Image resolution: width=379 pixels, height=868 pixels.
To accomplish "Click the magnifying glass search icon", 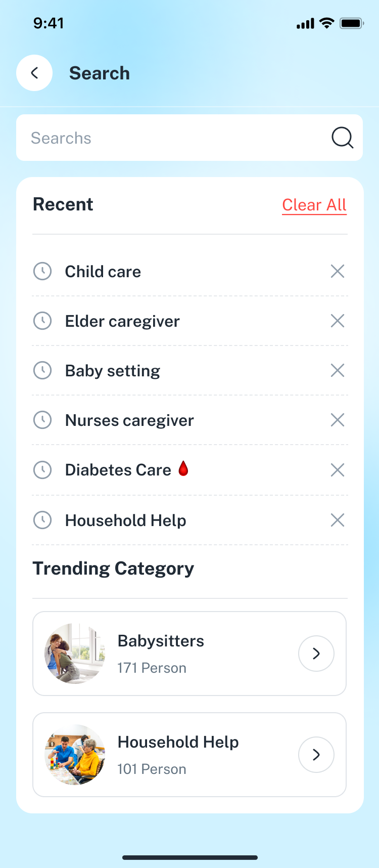I will point(342,138).
